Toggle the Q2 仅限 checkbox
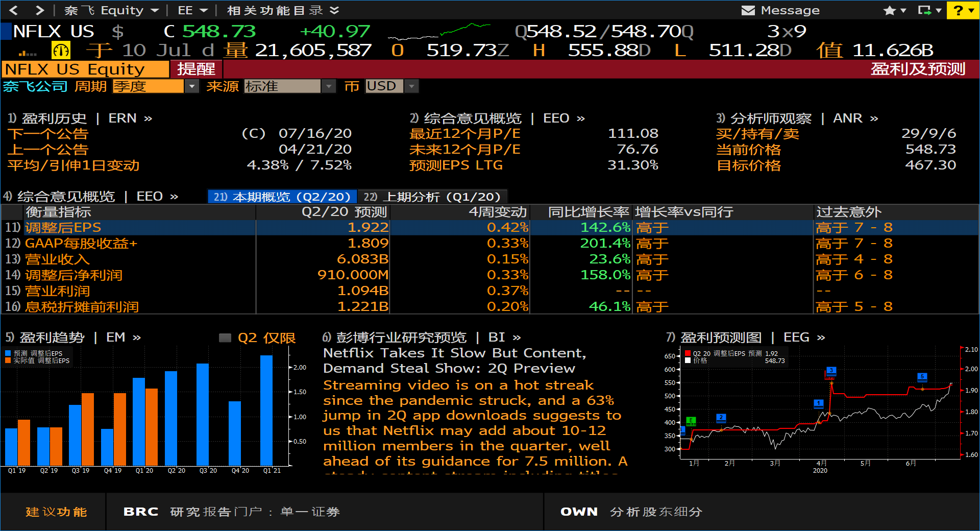 pyautogui.click(x=225, y=337)
